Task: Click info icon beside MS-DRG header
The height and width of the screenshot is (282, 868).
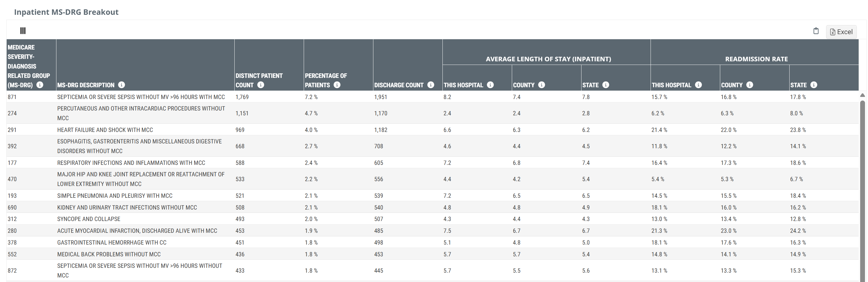Action: click(40, 85)
